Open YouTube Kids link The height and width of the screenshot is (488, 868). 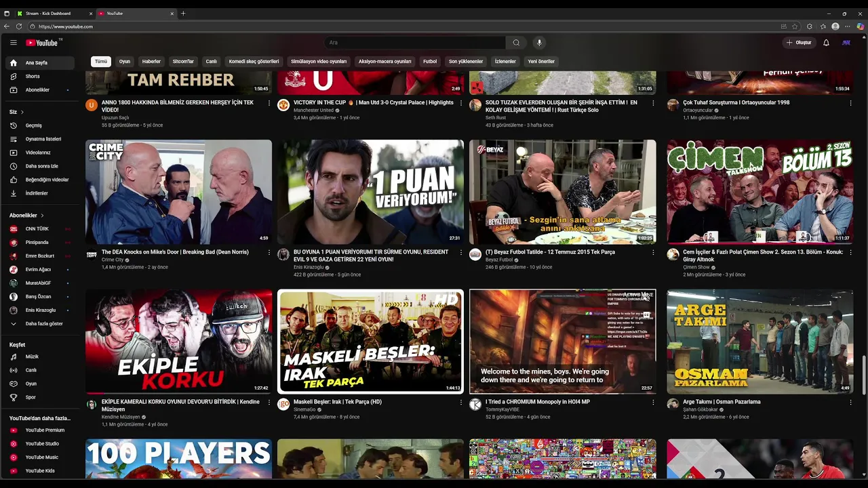tap(41, 470)
